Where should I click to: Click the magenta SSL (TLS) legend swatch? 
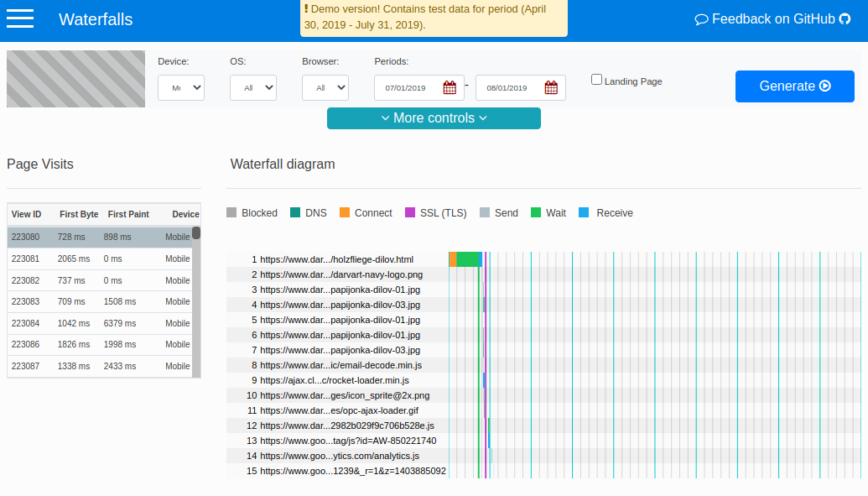(409, 212)
